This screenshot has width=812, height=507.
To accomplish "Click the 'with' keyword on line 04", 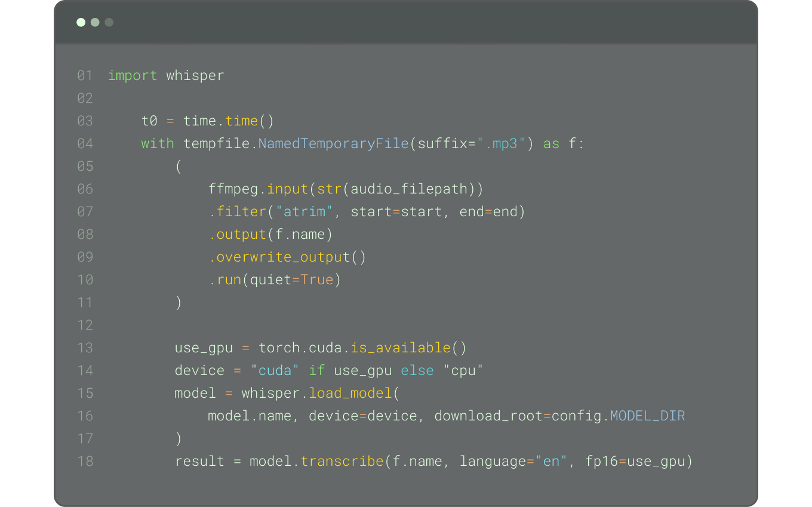I will point(158,144).
